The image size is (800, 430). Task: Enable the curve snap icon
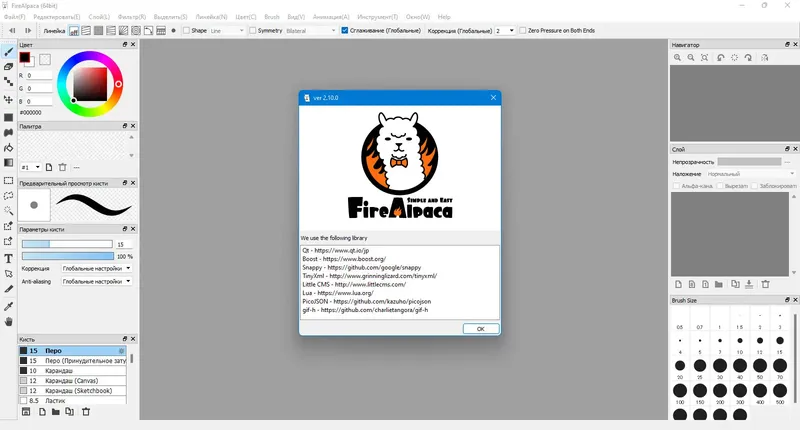148,31
